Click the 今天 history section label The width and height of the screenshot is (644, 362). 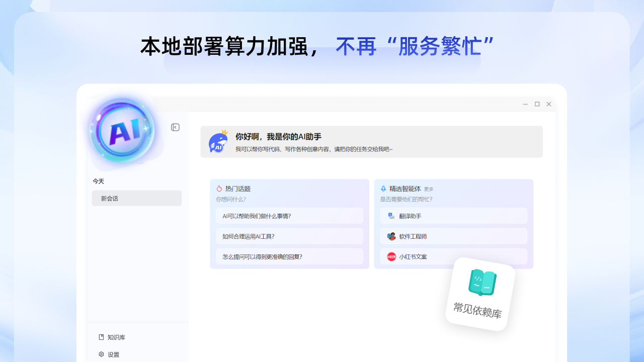coord(99,181)
